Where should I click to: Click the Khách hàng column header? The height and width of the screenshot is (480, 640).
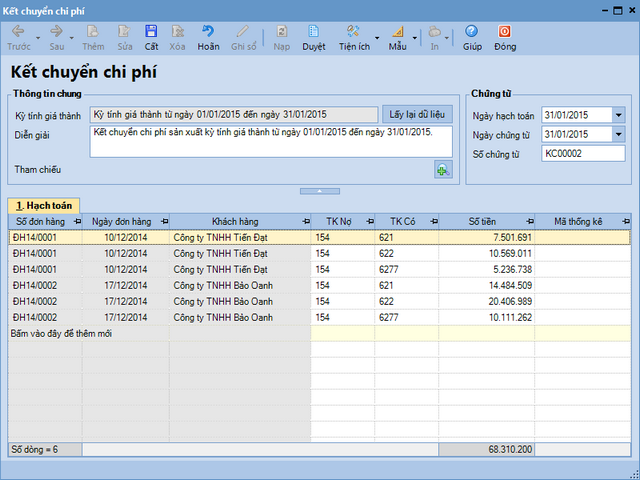235,222
